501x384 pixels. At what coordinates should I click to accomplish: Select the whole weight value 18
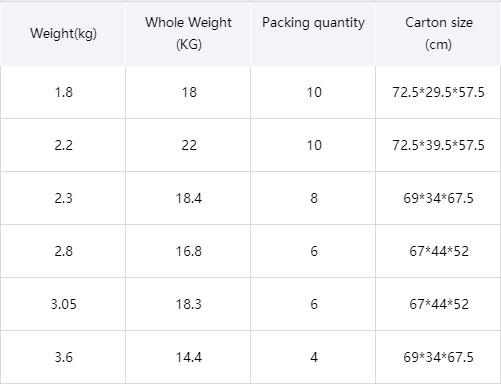[x=188, y=92]
